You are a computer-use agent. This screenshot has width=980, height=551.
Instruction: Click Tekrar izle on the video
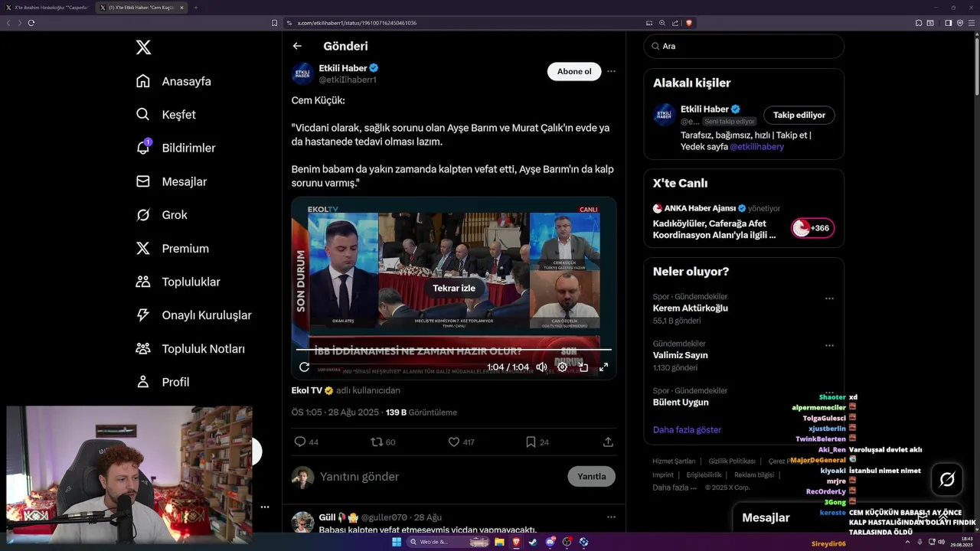[454, 289]
